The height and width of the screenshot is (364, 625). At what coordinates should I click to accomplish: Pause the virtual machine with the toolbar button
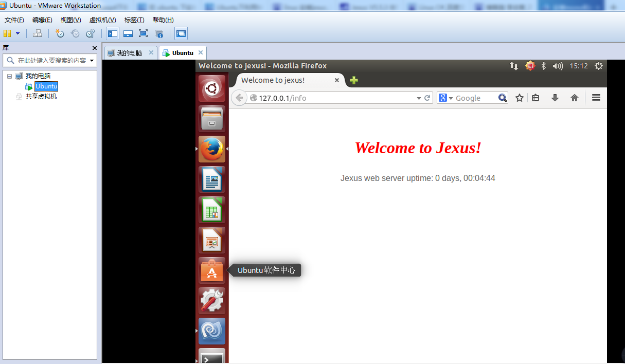pyautogui.click(x=7, y=33)
